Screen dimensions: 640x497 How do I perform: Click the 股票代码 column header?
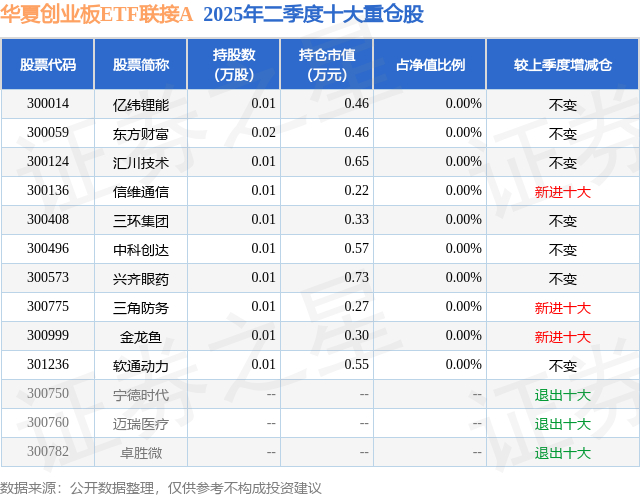[48, 64]
